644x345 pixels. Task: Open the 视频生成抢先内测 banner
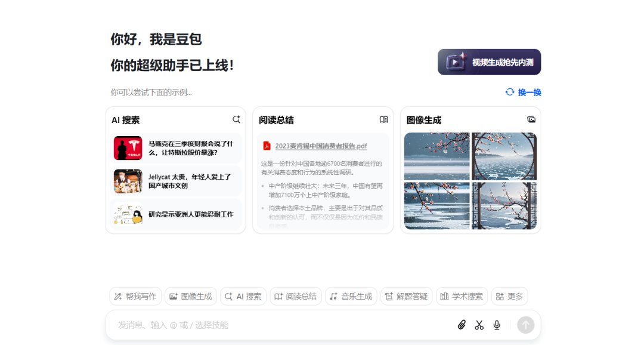click(489, 62)
